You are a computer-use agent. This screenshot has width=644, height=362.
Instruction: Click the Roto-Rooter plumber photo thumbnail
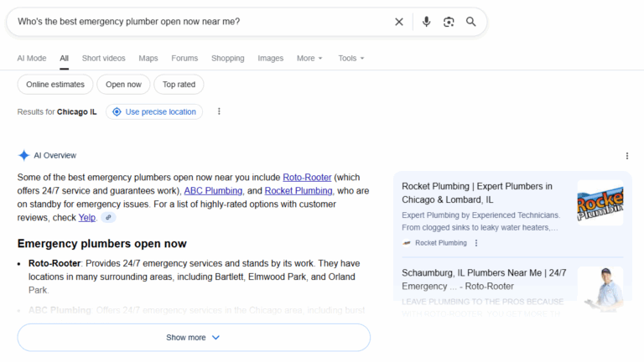600,289
